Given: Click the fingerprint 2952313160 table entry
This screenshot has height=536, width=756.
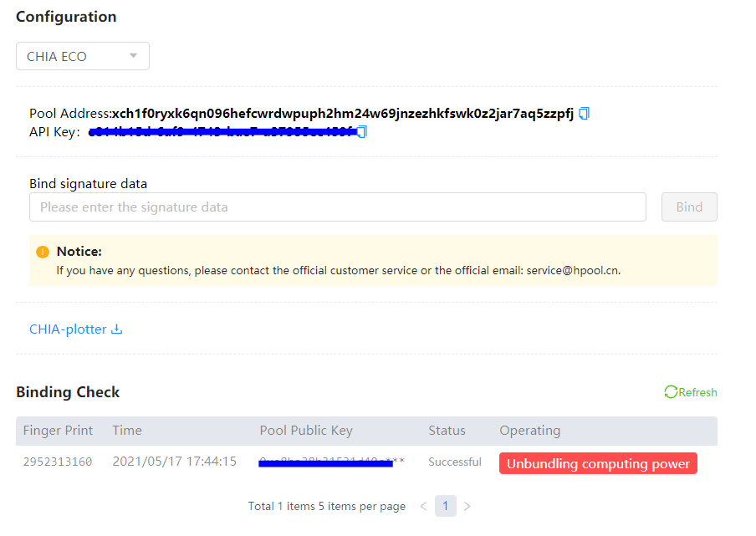Looking at the screenshot, I should (59, 461).
